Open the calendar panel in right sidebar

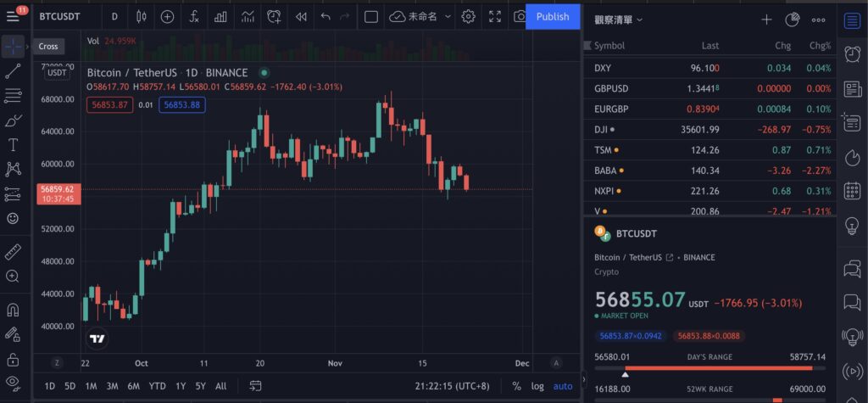pos(852,191)
